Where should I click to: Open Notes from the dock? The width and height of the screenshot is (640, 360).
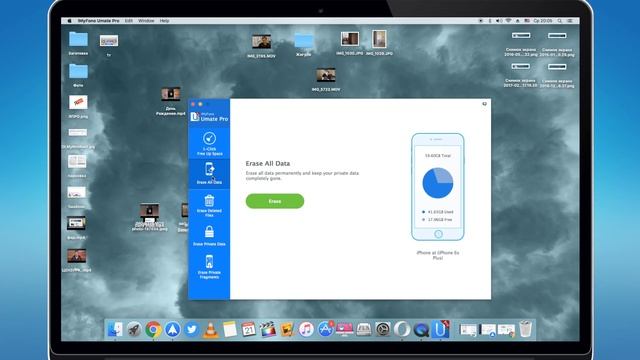pyautogui.click(x=230, y=329)
